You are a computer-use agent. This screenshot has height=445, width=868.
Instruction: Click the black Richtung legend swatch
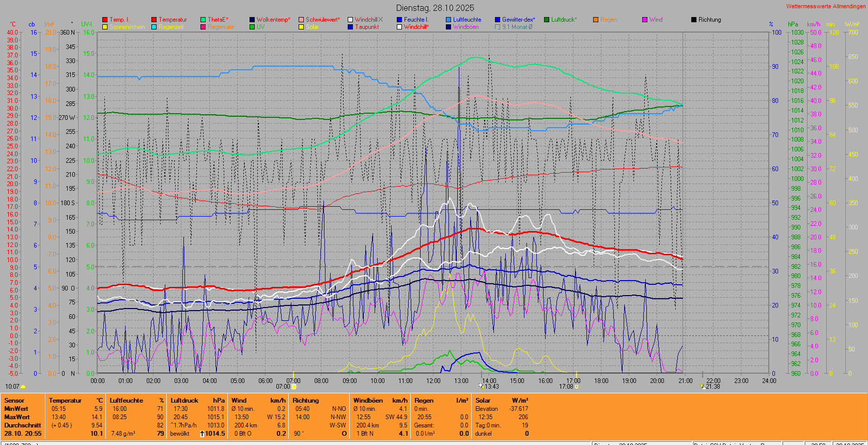tap(694, 20)
